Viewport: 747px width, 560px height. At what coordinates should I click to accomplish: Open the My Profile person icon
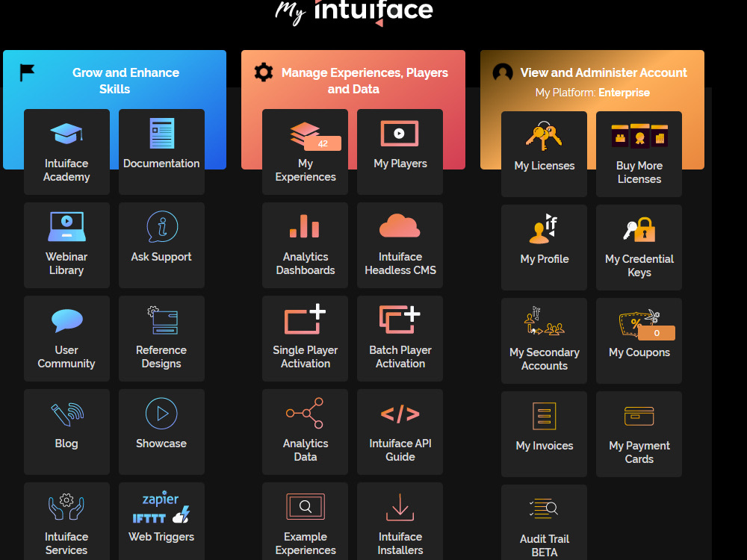pyautogui.click(x=544, y=228)
